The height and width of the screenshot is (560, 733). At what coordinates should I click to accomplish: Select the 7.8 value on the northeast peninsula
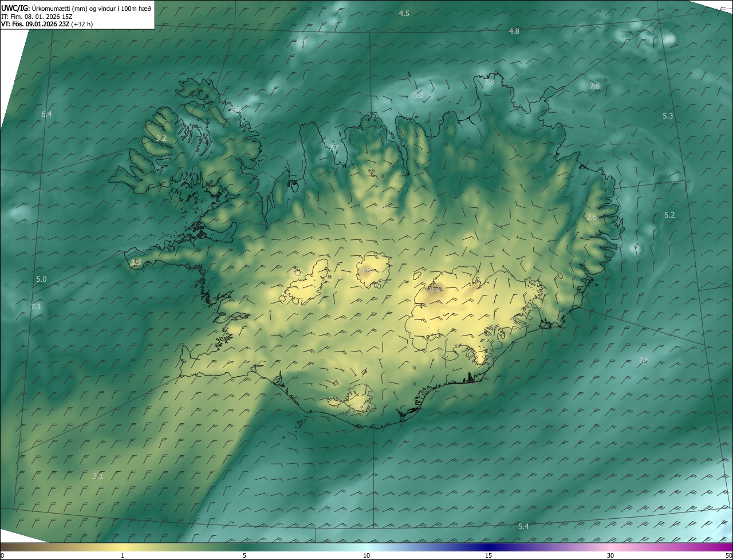[489, 82]
